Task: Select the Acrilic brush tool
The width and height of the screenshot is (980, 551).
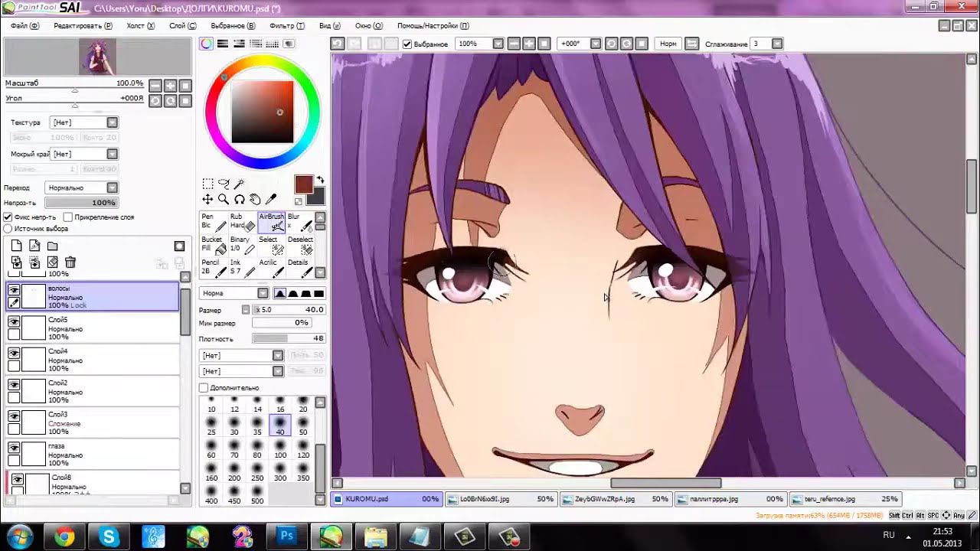Action: (x=272, y=268)
